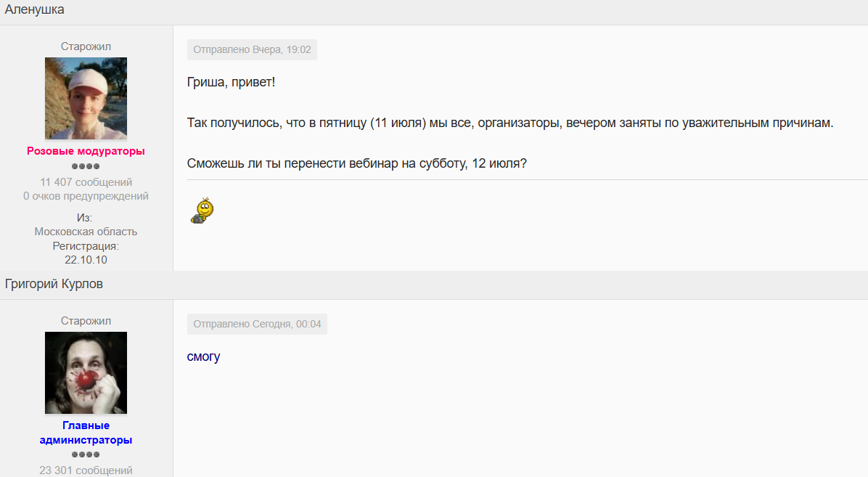Click the reply text смогу

pyautogui.click(x=204, y=356)
